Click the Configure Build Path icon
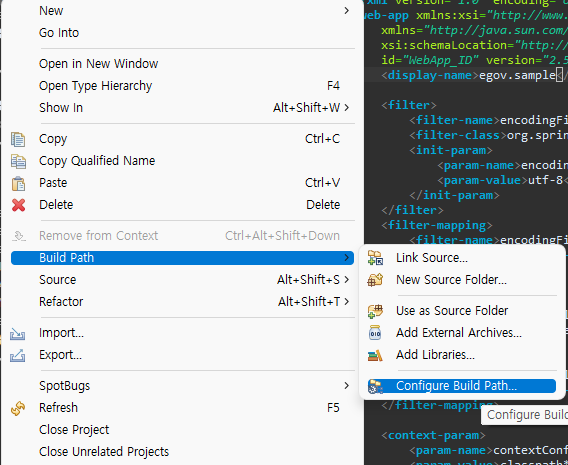The height and width of the screenshot is (465, 568). click(x=375, y=386)
